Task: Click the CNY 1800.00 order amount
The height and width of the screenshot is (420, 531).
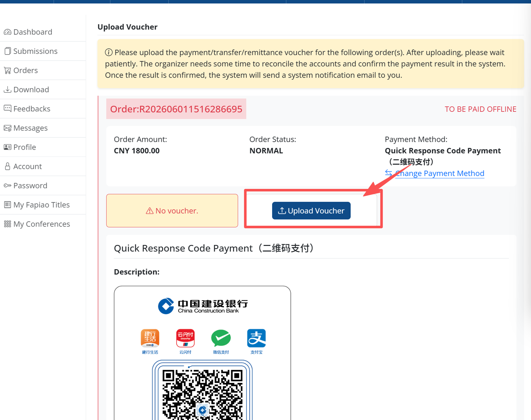Action: click(x=137, y=151)
